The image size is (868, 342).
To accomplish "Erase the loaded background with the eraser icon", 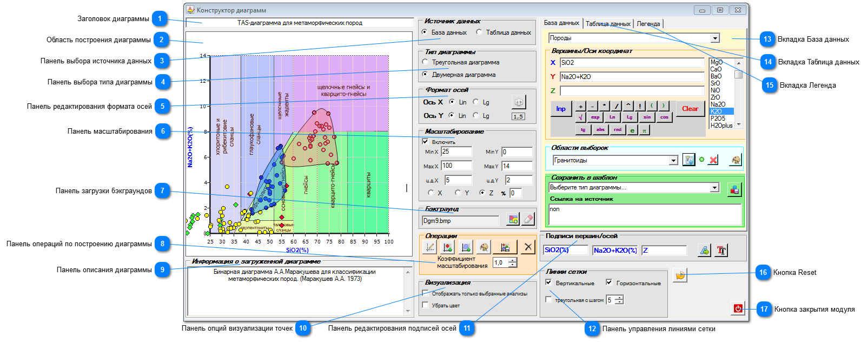I will click(x=528, y=219).
